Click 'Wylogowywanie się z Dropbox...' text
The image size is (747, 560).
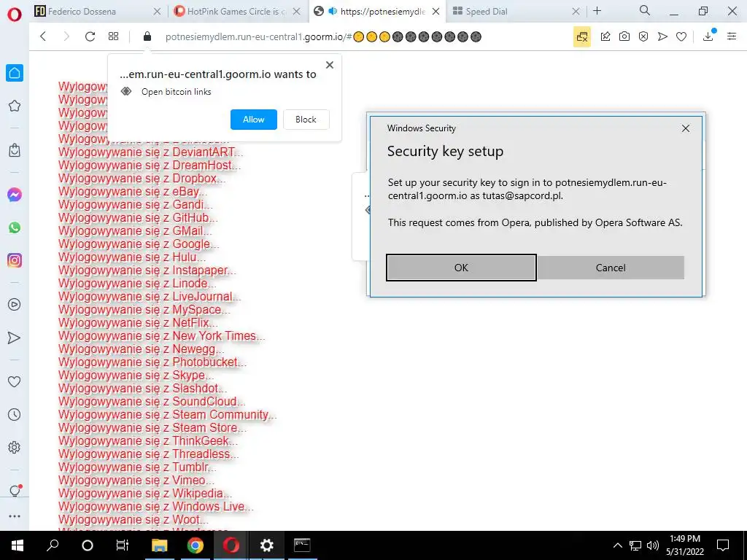tap(142, 179)
